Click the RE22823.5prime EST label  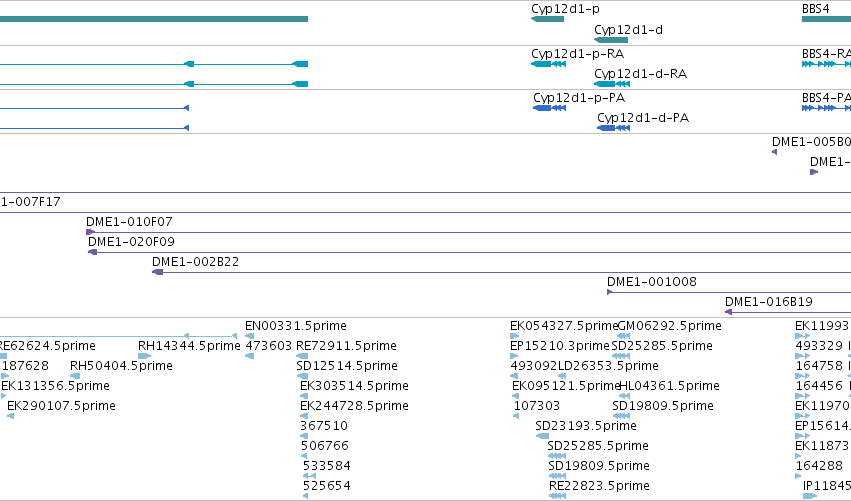[x=599, y=486]
